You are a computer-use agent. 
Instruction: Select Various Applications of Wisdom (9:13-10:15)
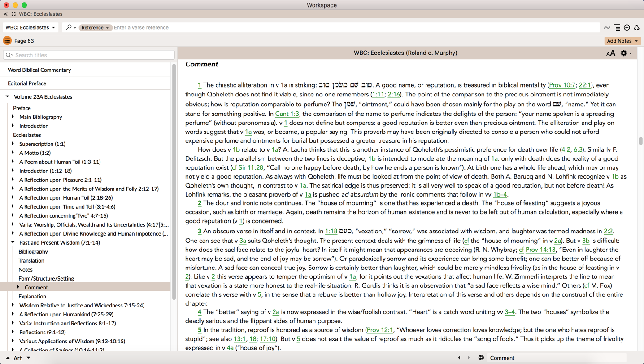tap(72, 342)
